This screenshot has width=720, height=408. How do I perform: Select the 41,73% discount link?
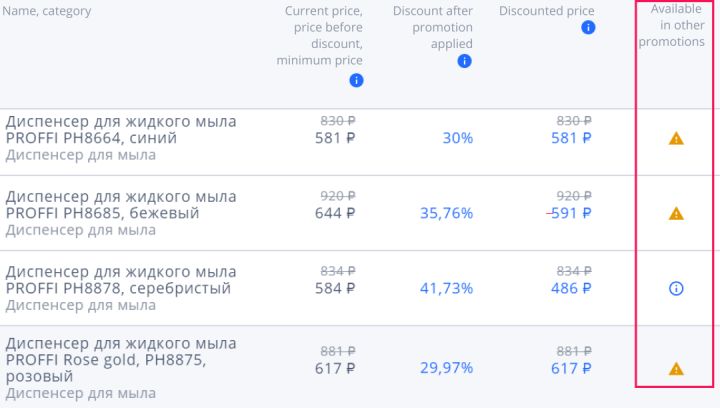coord(446,288)
